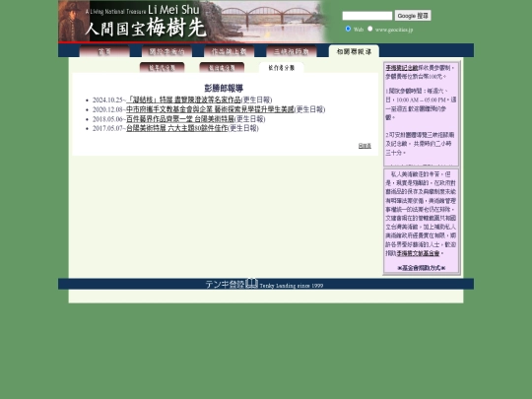Viewport: 532px width, 399px height.
Task: Switch to the sort-by-source sub-tab
Action: click(222, 68)
